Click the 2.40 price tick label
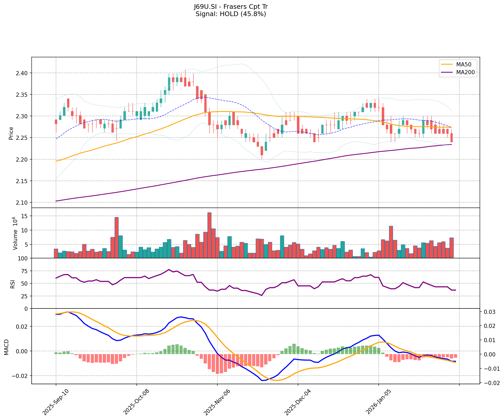 pyautogui.click(x=22, y=73)
